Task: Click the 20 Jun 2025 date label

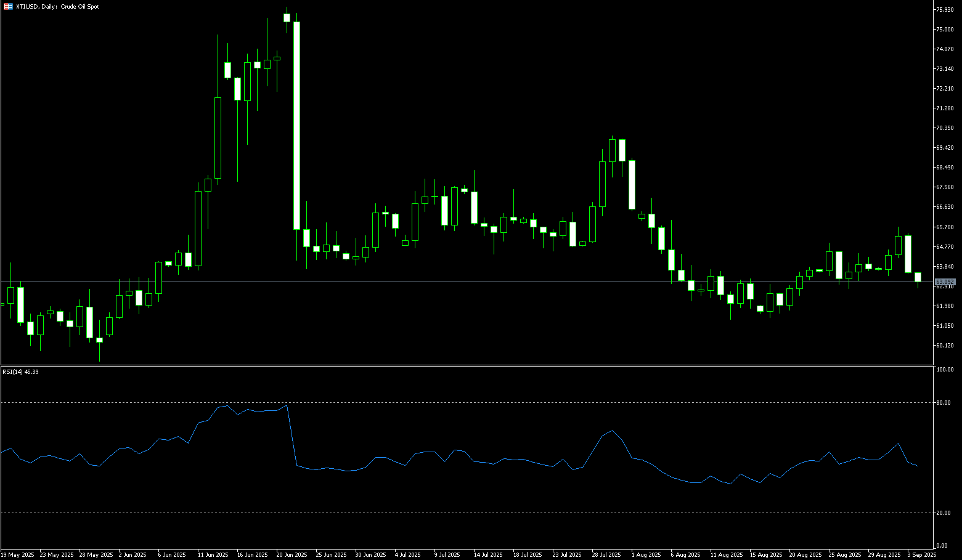Action: click(292, 555)
